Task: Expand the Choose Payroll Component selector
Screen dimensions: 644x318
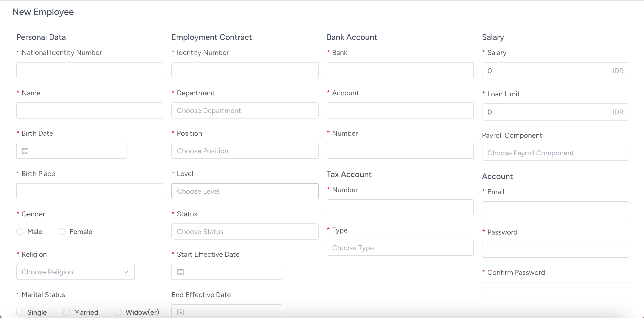Action: [x=555, y=153]
